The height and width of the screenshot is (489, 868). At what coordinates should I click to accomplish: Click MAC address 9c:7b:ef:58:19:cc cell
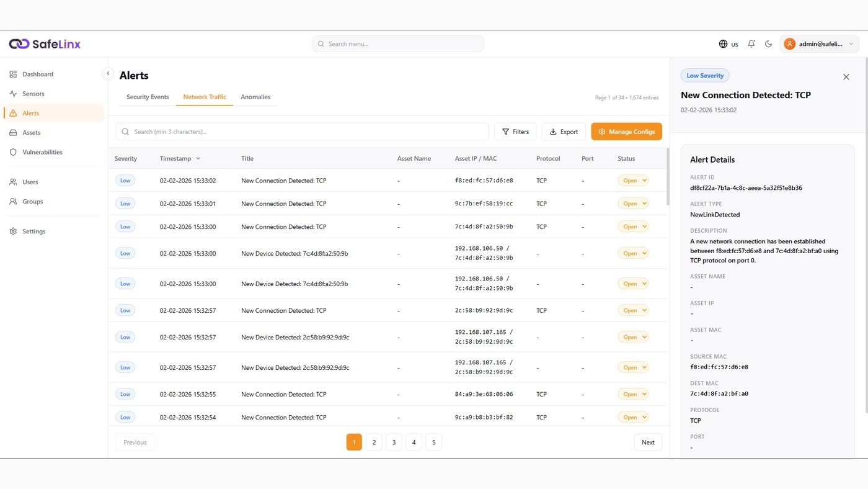pyautogui.click(x=484, y=204)
